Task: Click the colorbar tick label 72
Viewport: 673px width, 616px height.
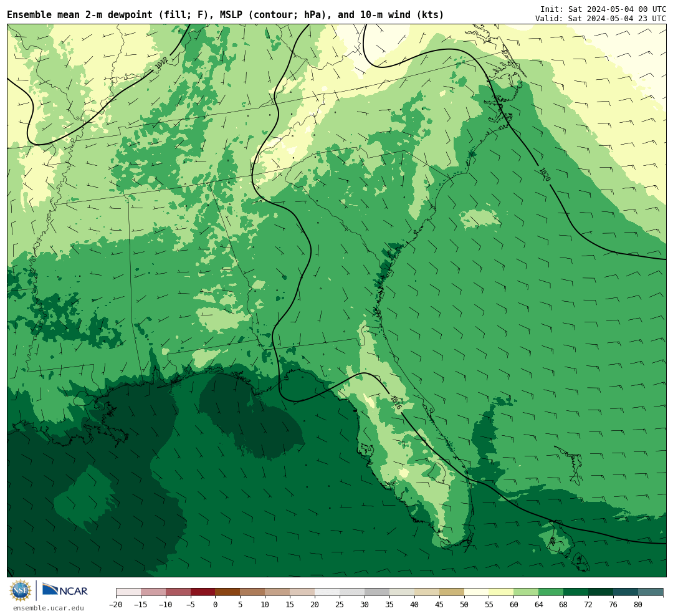Action: point(589,605)
